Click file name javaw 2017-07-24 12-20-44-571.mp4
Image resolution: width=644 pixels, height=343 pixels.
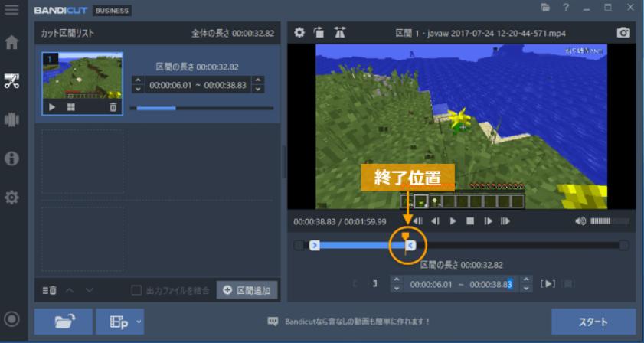[x=496, y=33]
